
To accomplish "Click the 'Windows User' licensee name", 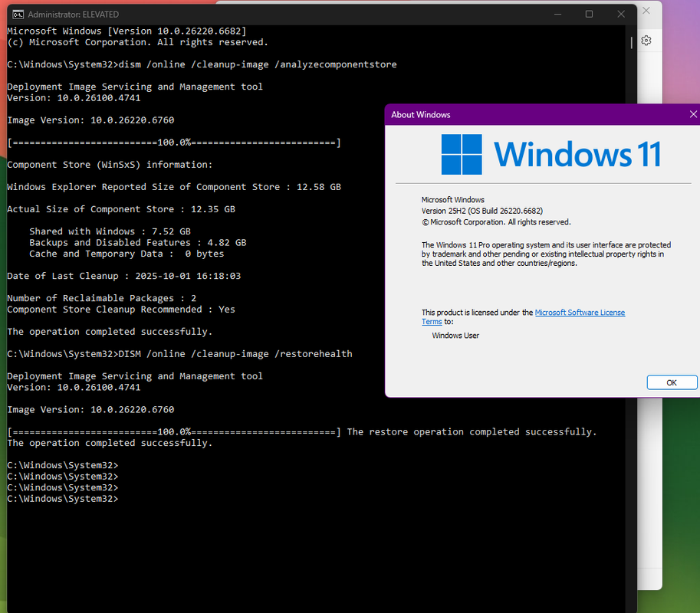I will [455, 336].
